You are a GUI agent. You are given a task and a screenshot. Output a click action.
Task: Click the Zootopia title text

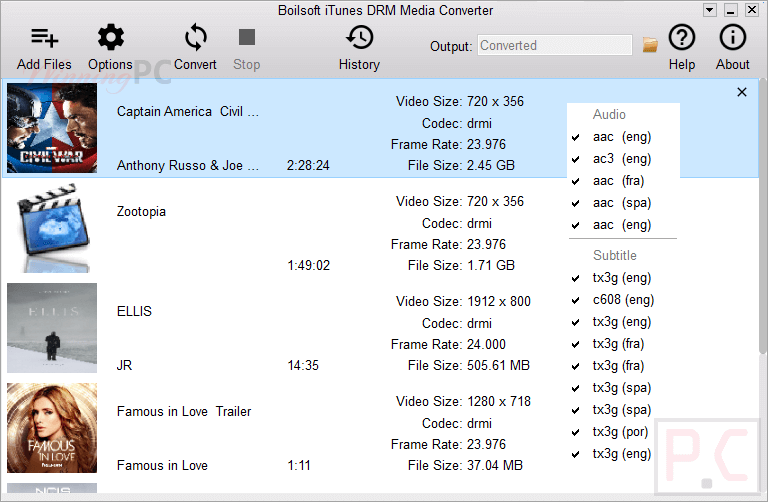coord(141,212)
